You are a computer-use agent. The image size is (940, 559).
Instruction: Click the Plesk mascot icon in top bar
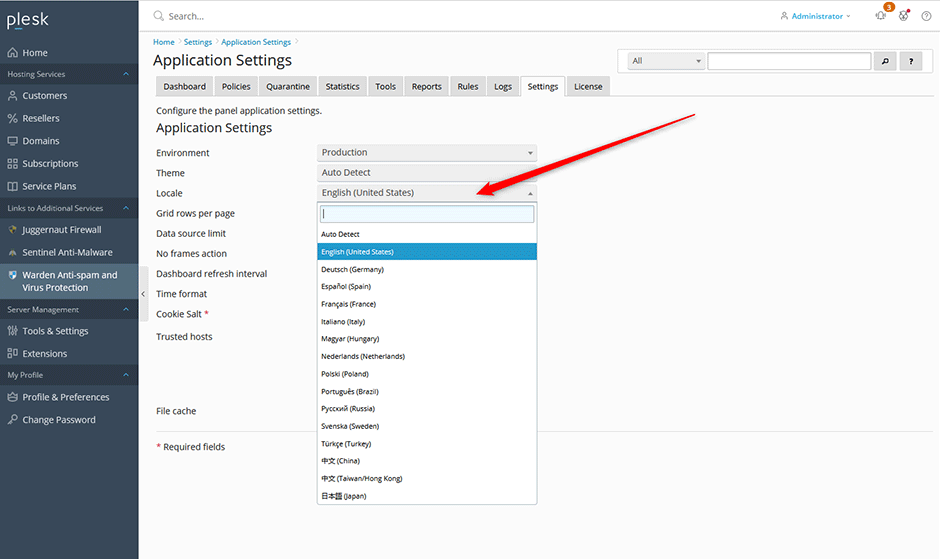click(x=903, y=16)
